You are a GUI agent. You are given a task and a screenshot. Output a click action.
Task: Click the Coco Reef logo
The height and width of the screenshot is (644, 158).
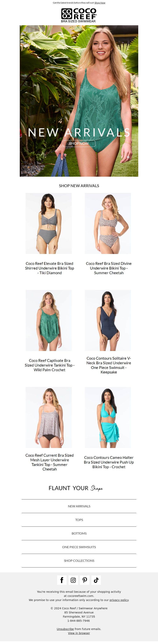coord(79,15)
